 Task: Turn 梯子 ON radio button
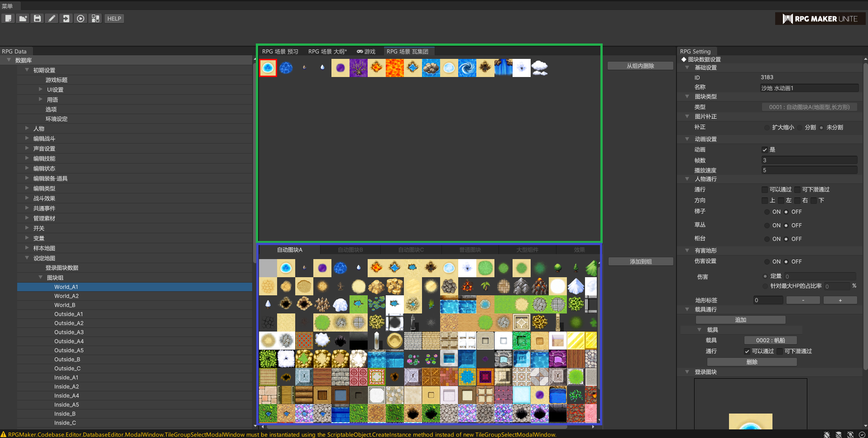767,212
